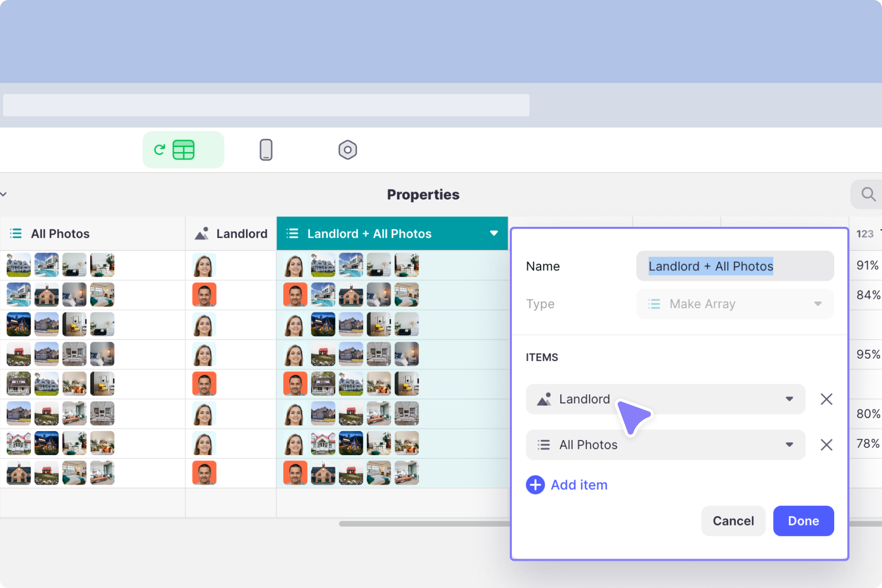882x588 pixels.
Task: Open the data editor table tab
Action: [x=183, y=150]
